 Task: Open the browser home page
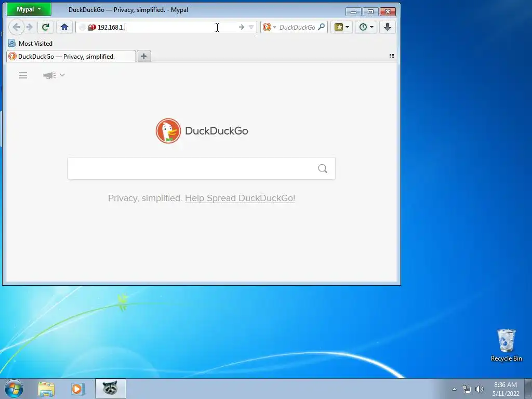click(x=64, y=27)
